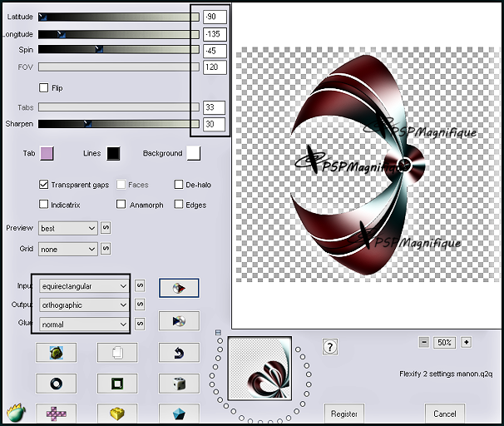
Task: Uncheck the Transparent gaps checkbox
Action: click(x=44, y=185)
